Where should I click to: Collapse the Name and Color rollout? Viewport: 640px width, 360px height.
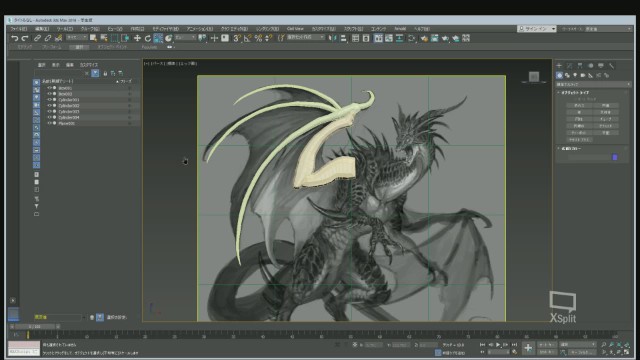571,149
